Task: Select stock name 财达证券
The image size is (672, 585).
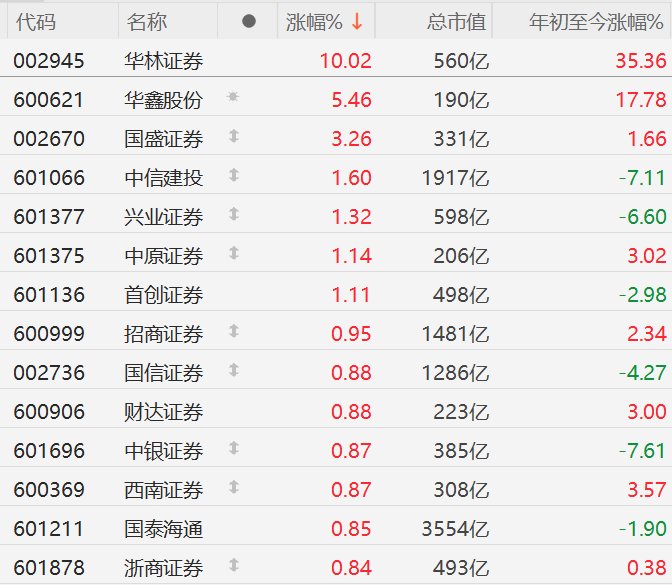Action: (164, 412)
